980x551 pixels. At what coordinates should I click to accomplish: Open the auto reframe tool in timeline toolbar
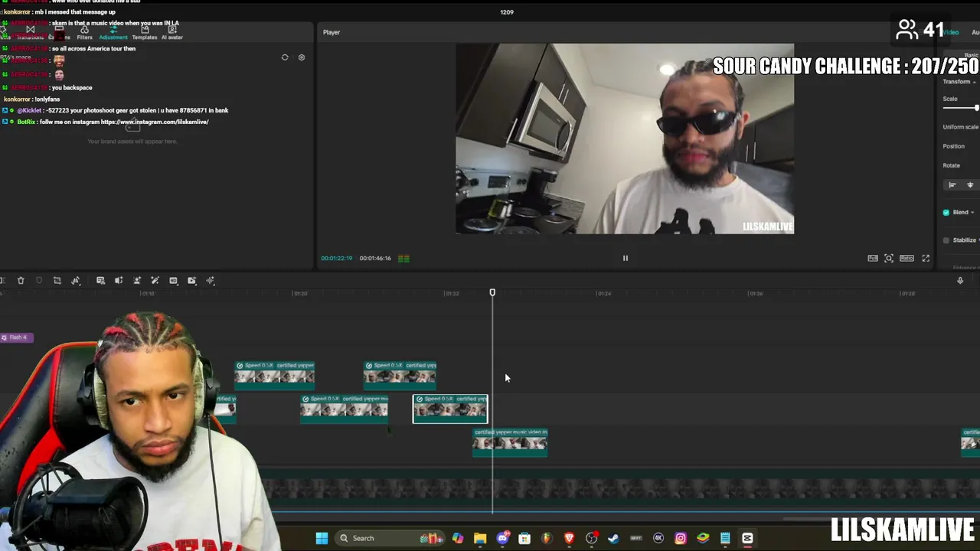(119, 281)
